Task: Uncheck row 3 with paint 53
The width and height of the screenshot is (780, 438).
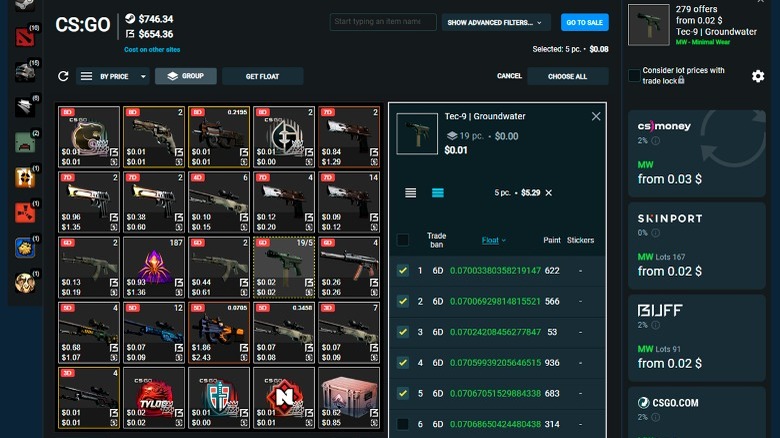Action: click(402, 332)
